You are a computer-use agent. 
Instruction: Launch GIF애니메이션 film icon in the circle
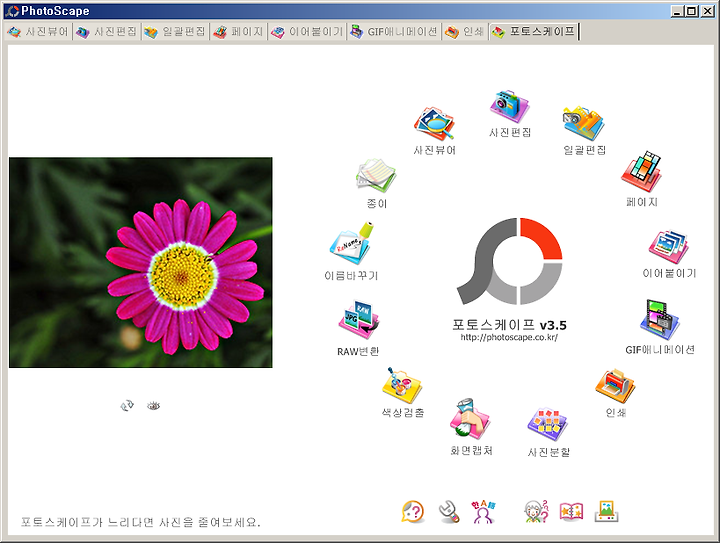coord(659,321)
